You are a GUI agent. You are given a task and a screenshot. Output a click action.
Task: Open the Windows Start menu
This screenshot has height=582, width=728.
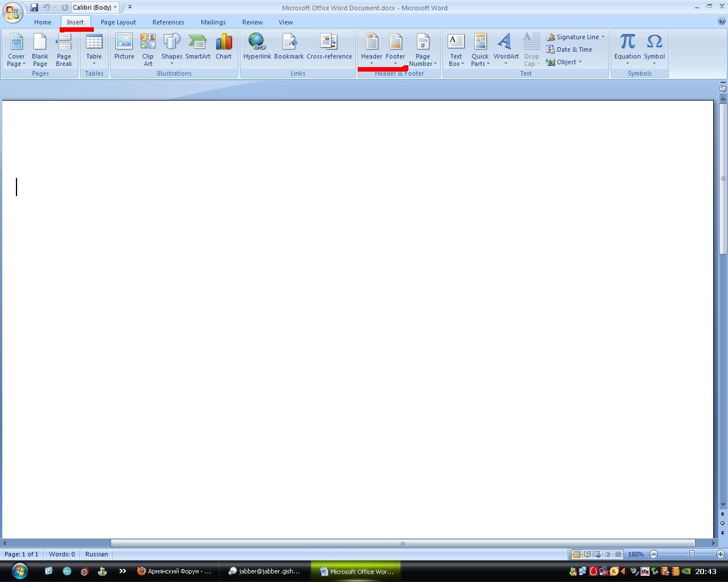tap(19, 571)
